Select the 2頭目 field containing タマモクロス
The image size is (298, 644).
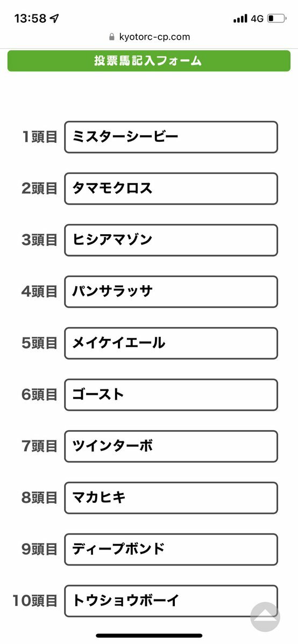click(171, 189)
